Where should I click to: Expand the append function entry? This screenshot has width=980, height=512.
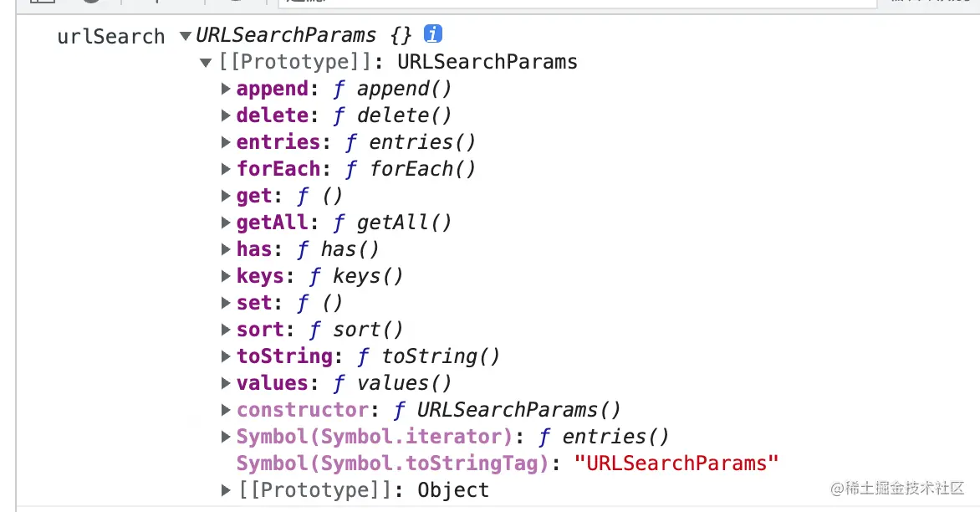coord(227,89)
